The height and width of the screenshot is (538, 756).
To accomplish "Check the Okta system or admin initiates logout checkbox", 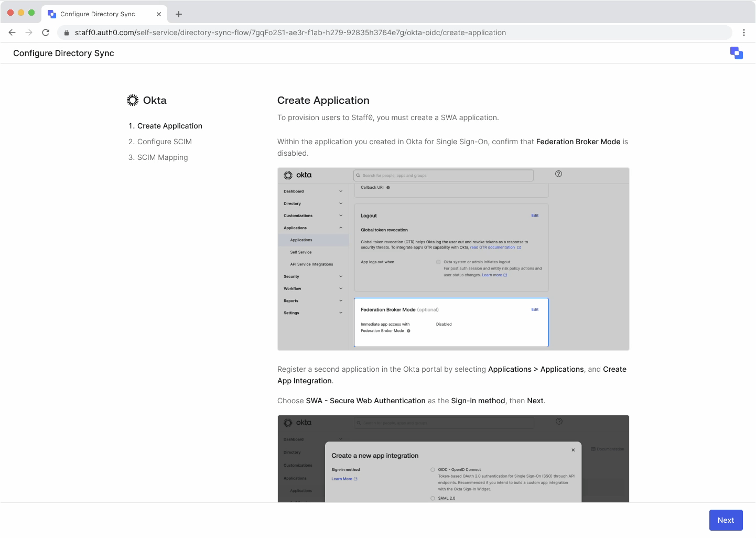I will point(438,262).
